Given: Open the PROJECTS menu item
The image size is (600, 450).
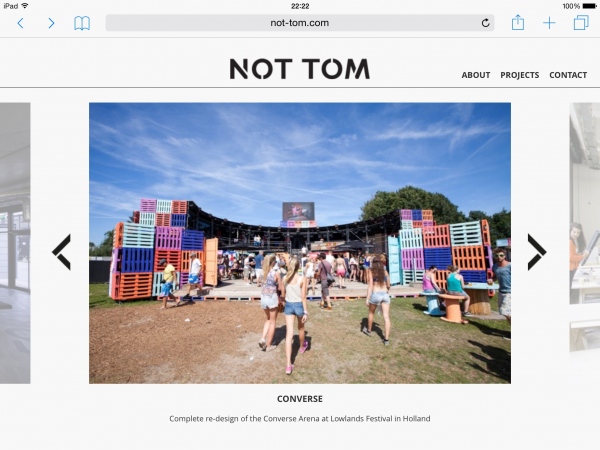Looking at the screenshot, I should pyautogui.click(x=520, y=75).
